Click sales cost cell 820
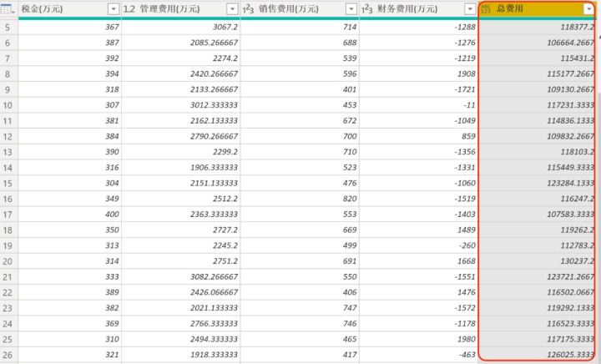This screenshot has height=364, width=601. click(300, 199)
